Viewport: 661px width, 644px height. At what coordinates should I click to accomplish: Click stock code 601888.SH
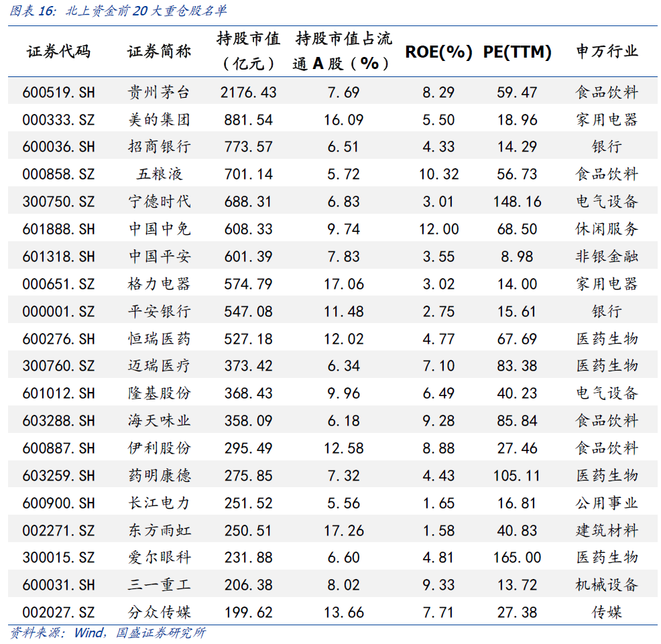tap(58, 229)
